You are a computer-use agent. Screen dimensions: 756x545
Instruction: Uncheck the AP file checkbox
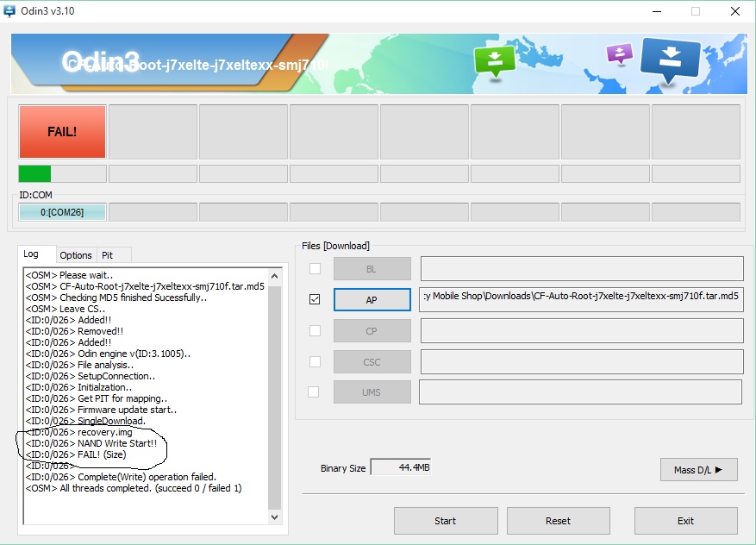point(315,299)
